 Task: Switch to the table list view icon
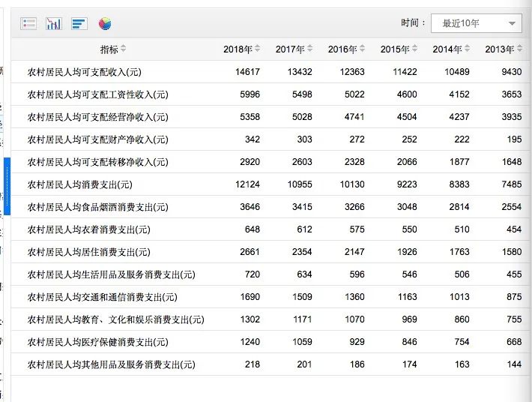tap(28, 24)
